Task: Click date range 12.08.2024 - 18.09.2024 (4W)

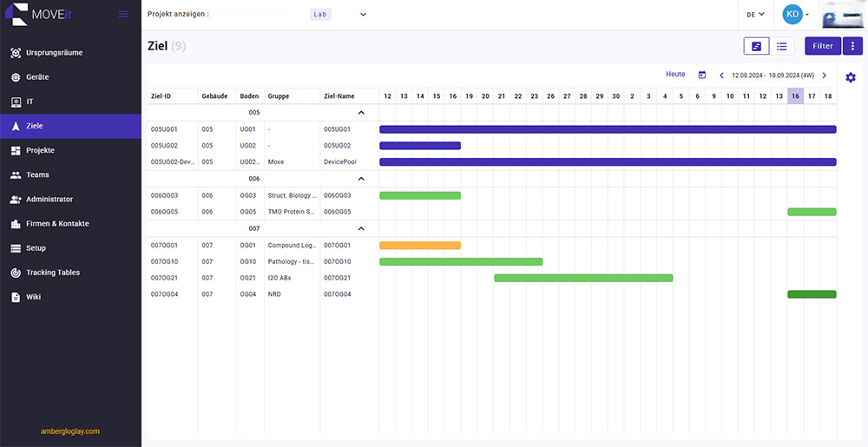Action: pyautogui.click(x=773, y=76)
